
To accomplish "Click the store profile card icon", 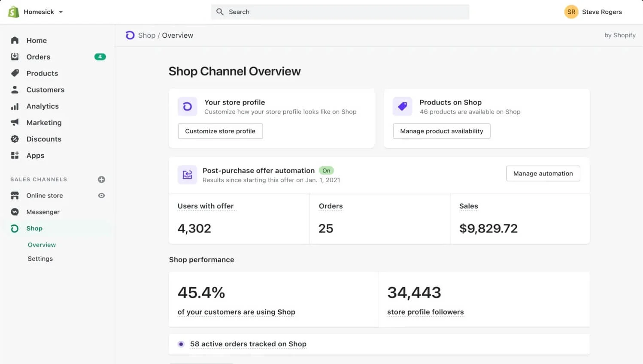I will pyautogui.click(x=188, y=106).
